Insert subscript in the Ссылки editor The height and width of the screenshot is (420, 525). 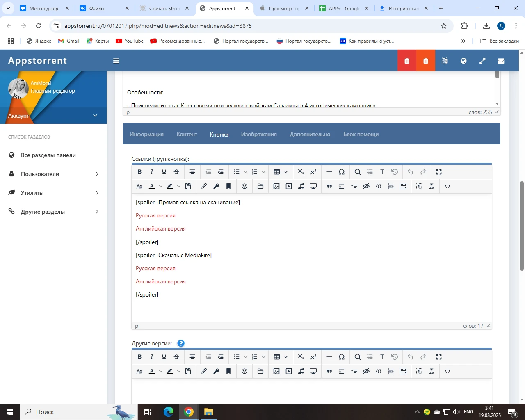pos(301,172)
